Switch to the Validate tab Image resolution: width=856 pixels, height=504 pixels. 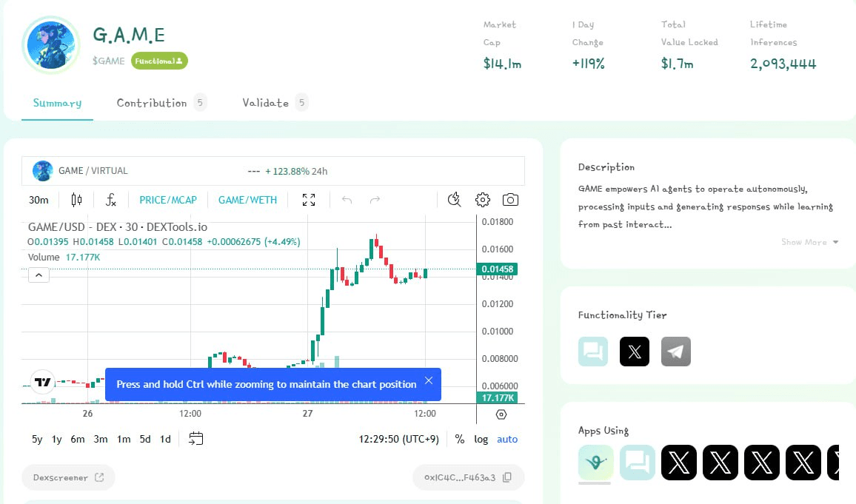[x=275, y=103]
